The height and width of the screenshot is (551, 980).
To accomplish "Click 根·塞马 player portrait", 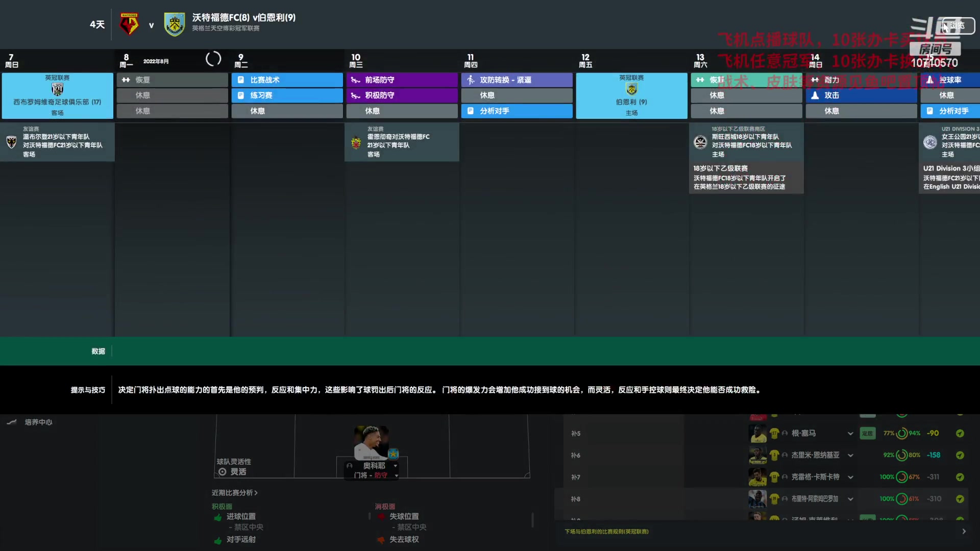I will coord(757,433).
